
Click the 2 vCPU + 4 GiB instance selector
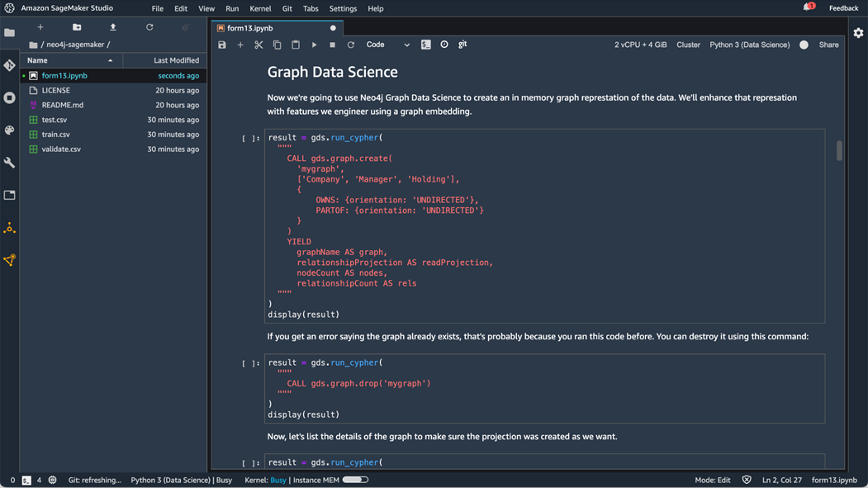640,45
